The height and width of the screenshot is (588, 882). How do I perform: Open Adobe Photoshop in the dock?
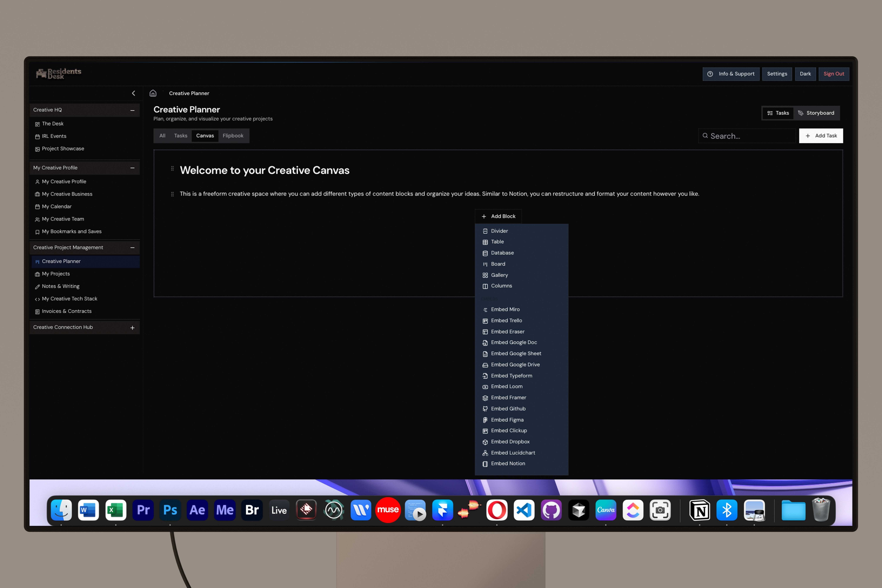pos(170,510)
